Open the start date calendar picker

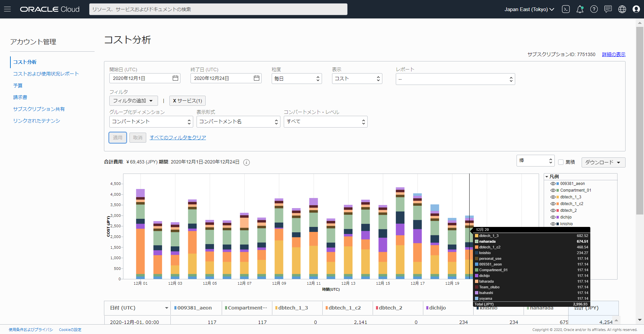175,78
